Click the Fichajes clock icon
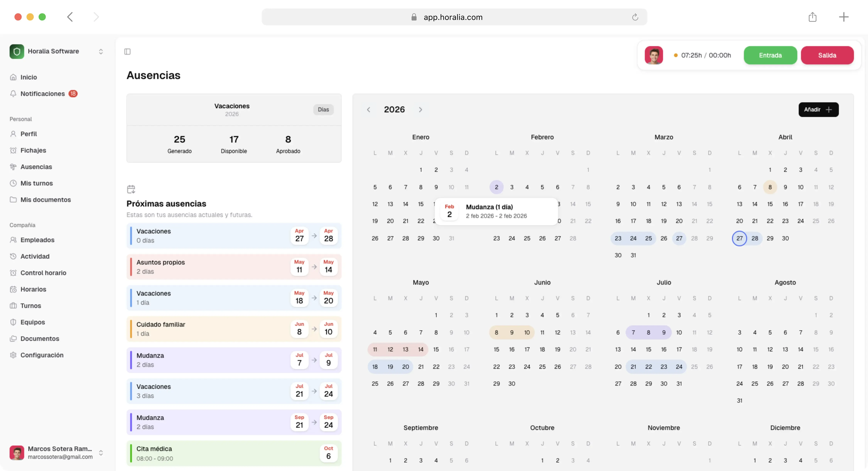868x471 pixels. pos(13,150)
